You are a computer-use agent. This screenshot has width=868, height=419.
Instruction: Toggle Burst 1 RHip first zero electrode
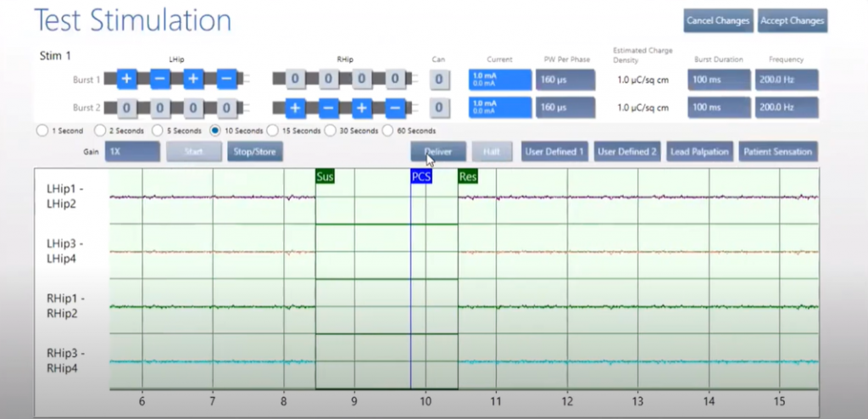click(295, 80)
